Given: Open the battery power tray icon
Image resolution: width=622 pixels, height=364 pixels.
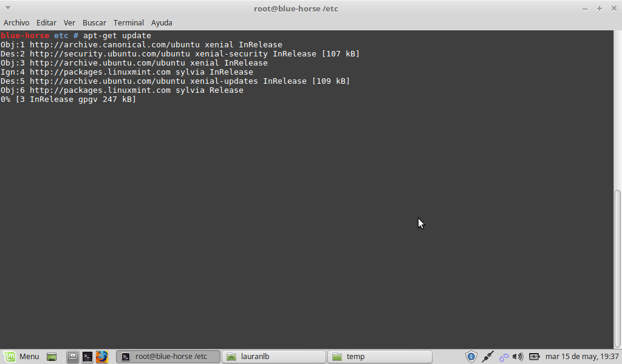Looking at the screenshot, I should pos(534,357).
